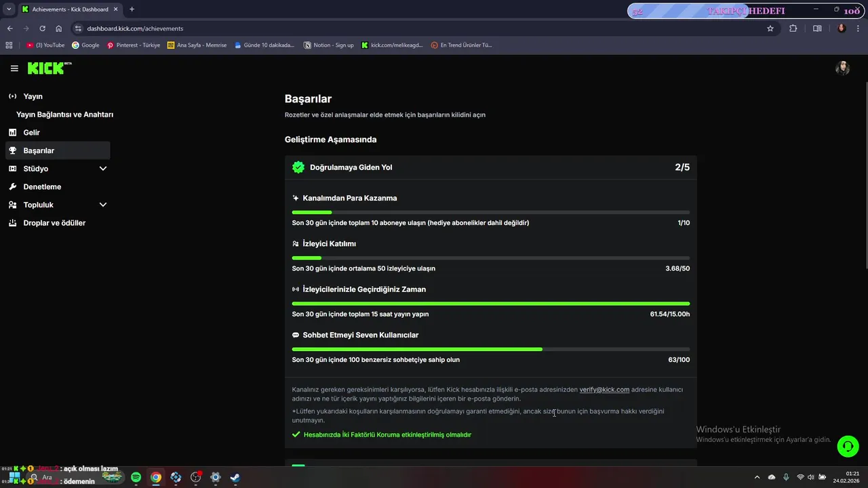Open the Yayın sidebar item

coord(58,96)
